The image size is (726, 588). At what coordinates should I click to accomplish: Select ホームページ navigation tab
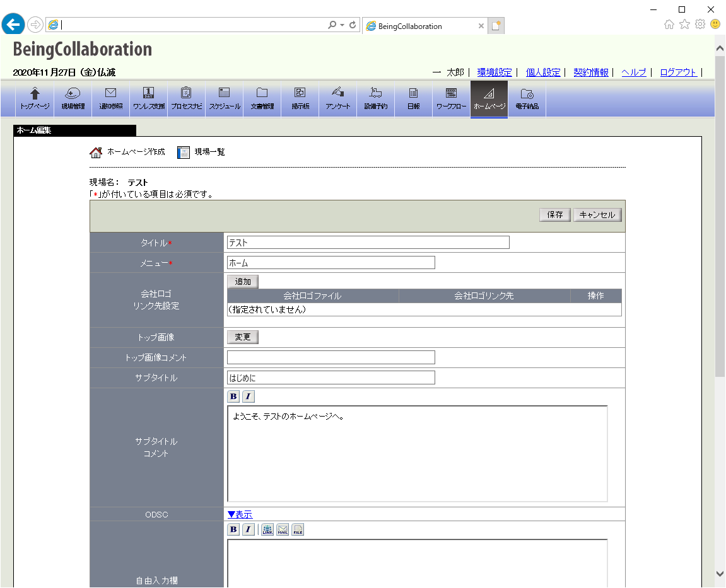coord(489,98)
